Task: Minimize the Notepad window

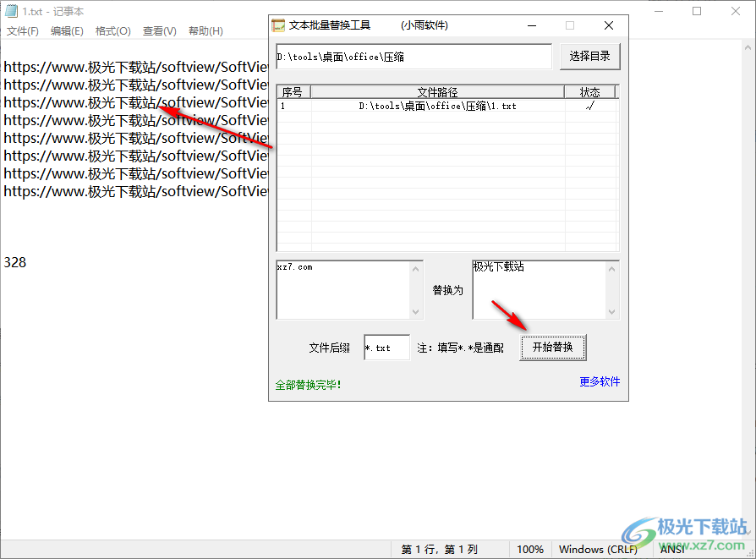Action: pos(659,11)
